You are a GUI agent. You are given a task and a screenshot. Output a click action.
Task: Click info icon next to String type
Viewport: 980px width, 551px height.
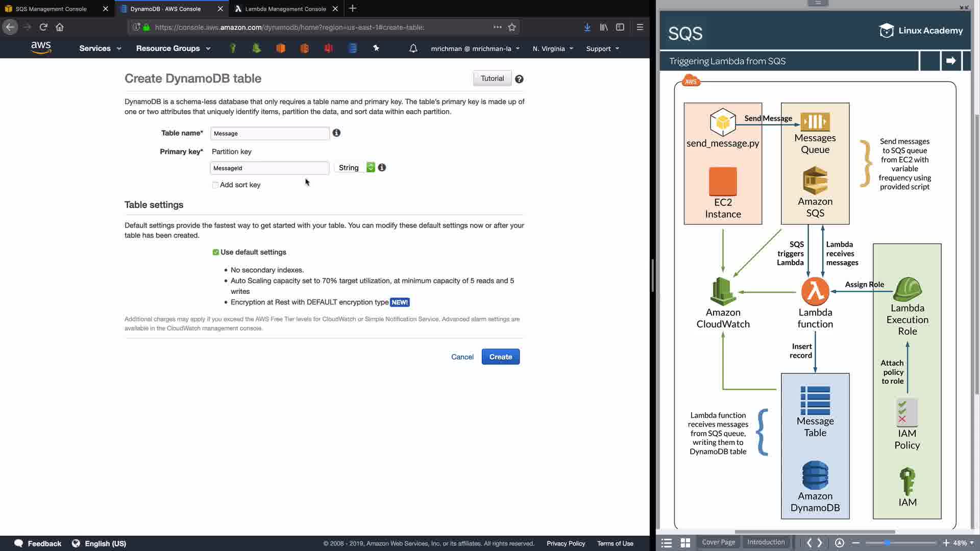coord(382,168)
